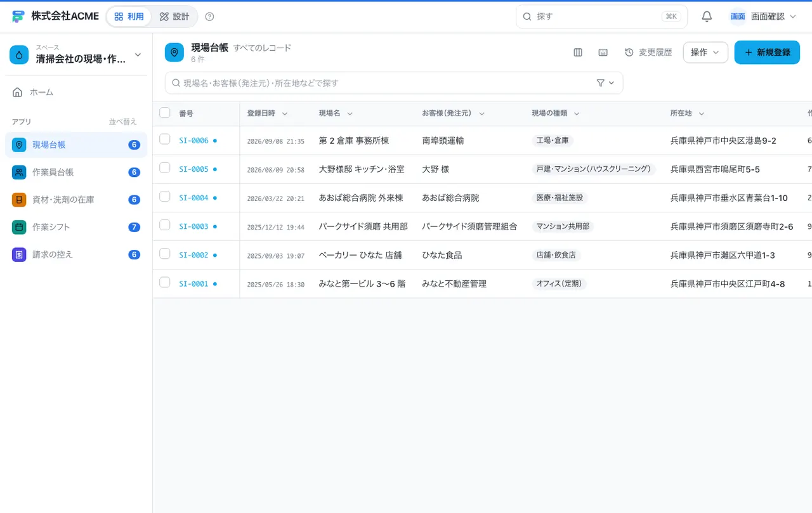The image size is (812, 513).
Task: Click the 番号 column header
Action: 186,114
